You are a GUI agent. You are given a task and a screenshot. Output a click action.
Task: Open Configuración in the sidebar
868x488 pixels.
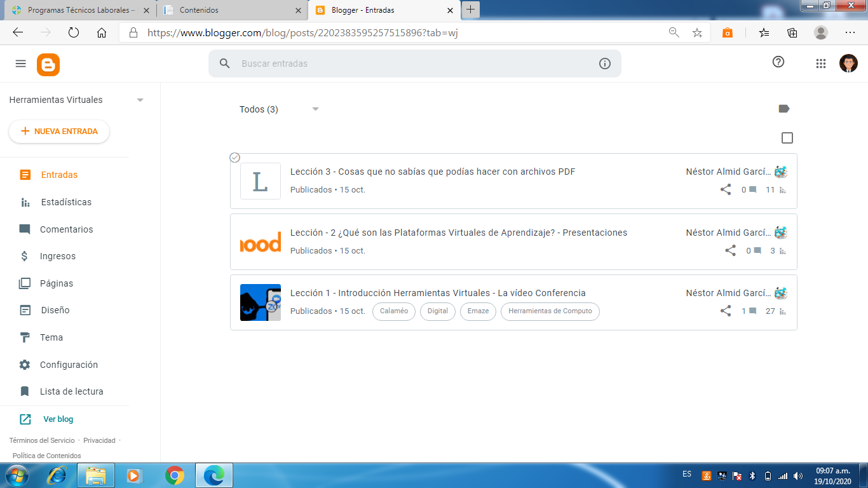coord(69,365)
